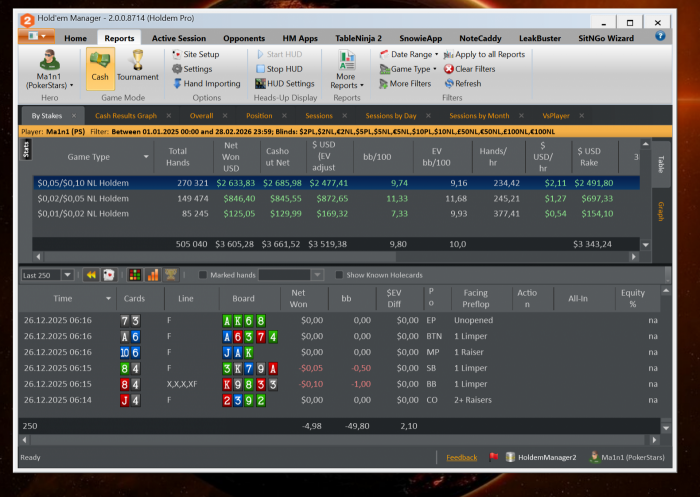Select $0,01/$0,02 NL Holdem row
700x497 pixels.
click(336, 213)
